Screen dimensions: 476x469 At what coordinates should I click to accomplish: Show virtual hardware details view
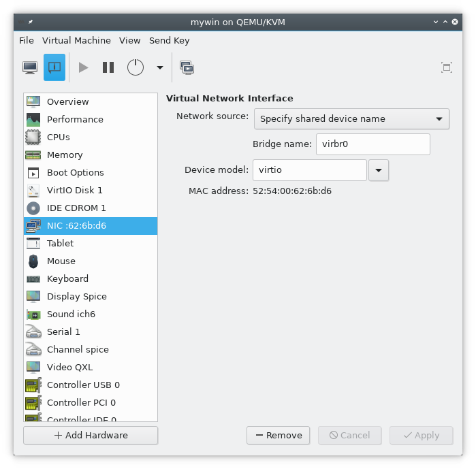pyautogui.click(x=54, y=67)
